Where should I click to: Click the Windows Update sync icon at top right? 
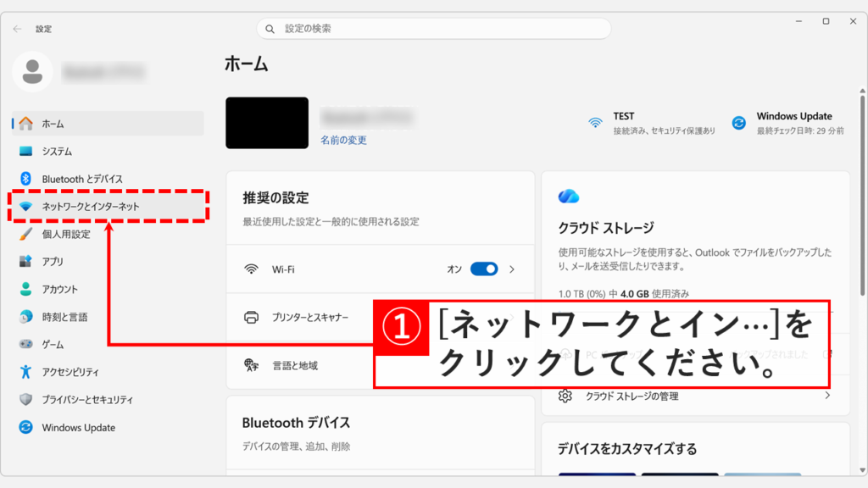tap(738, 123)
